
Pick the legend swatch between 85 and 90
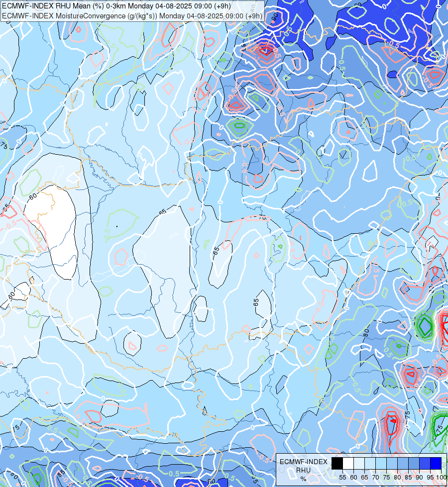point(414,463)
